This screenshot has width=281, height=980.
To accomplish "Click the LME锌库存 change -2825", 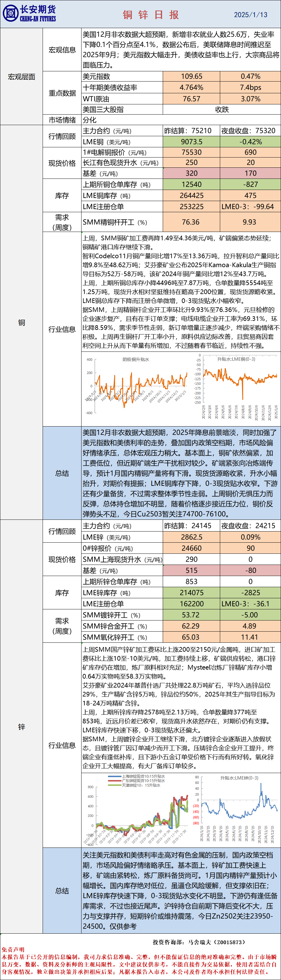I will [250, 593].
